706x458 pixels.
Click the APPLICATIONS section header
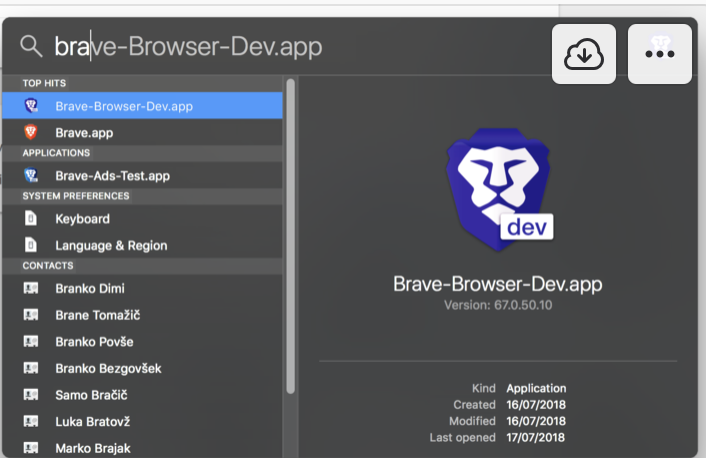pos(56,153)
